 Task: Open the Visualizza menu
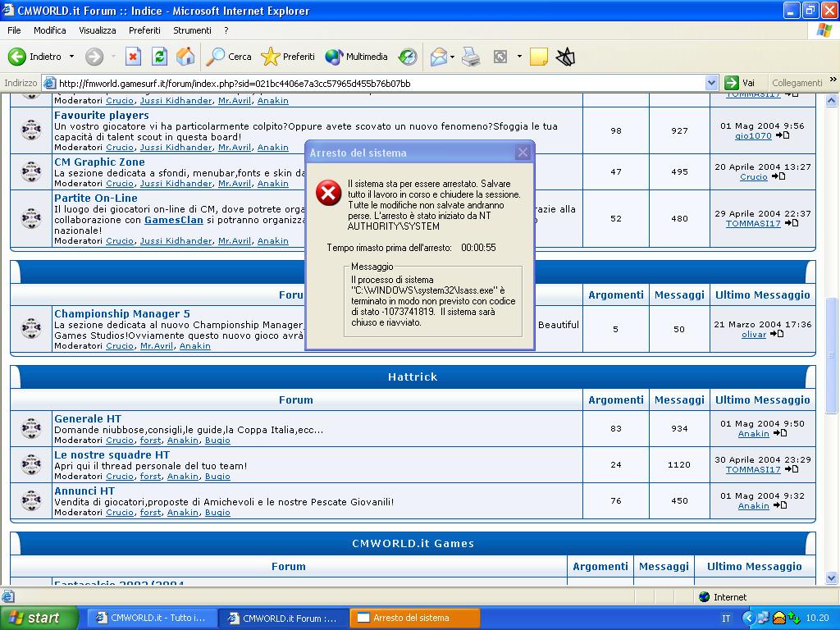[x=98, y=30]
